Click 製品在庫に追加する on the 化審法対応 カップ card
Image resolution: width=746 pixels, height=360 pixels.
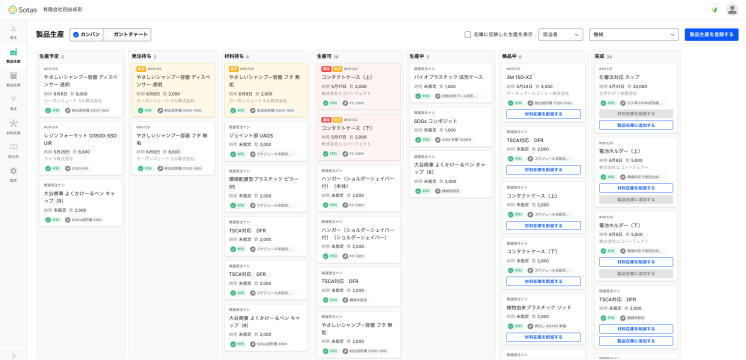(636, 125)
